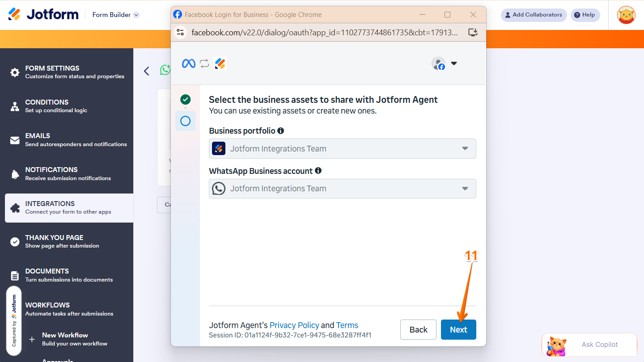Click the install app icon in address bar
Screen dimensions: 644x362
pyautogui.click(x=473, y=32)
